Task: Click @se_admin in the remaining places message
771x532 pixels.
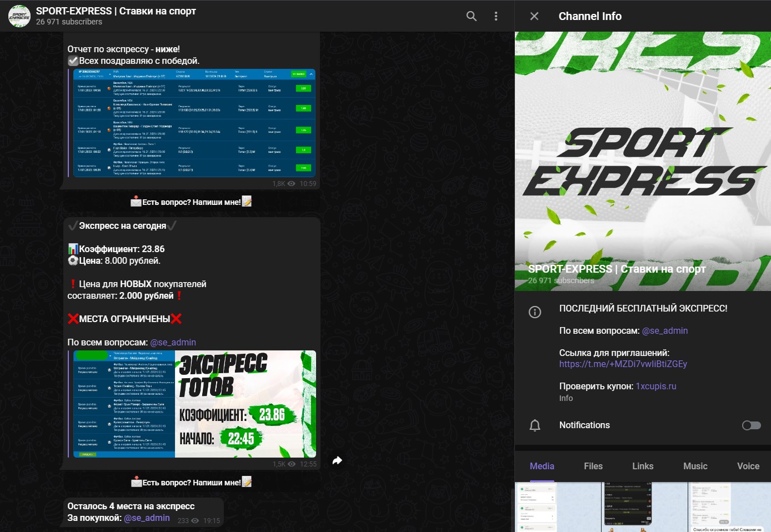Action: tap(147, 518)
